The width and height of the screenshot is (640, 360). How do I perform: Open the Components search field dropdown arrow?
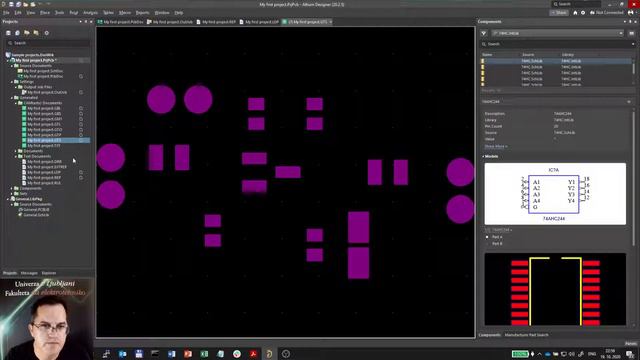pyautogui.click(x=633, y=44)
